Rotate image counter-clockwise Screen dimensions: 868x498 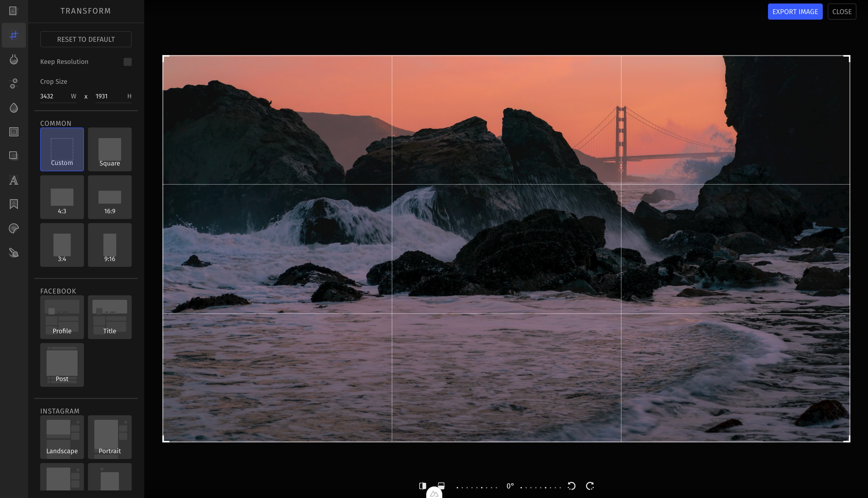point(571,486)
